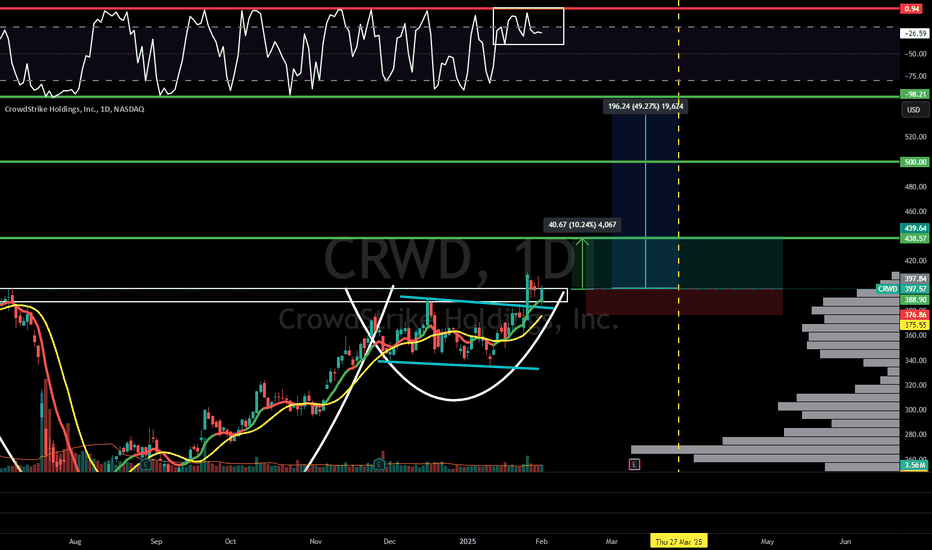The width and height of the screenshot is (932, 550).
Task: Click the green 438.57 price line label
Action: tap(914, 238)
